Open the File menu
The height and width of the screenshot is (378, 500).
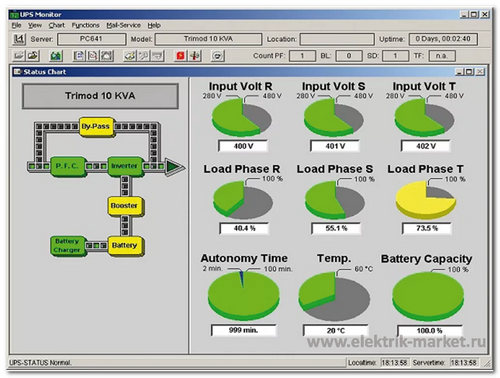(x=16, y=25)
